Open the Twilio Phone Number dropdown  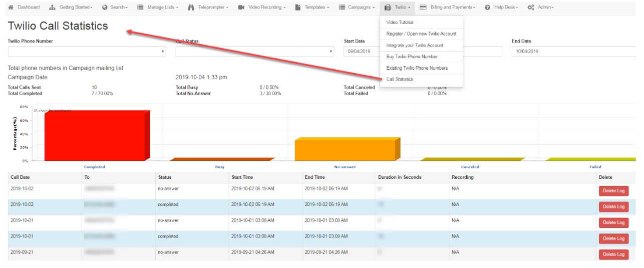point(87,52)
